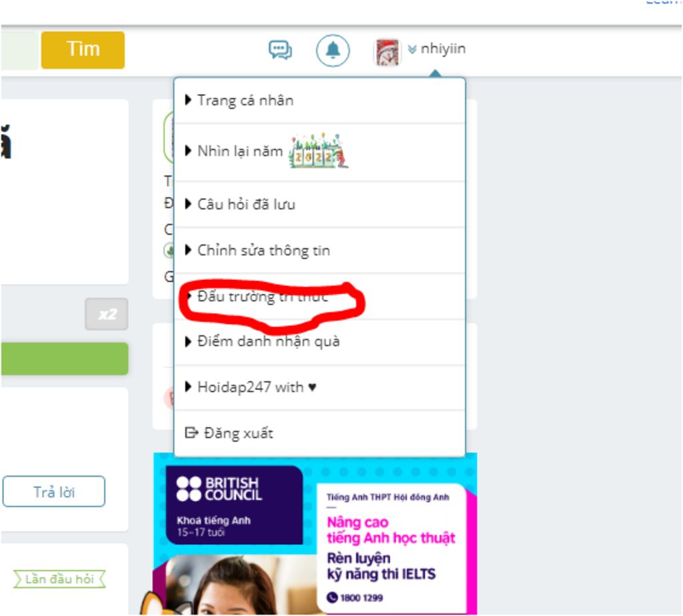The width and height of the screenshot is (683, 616).
Task: Open Hoidap247 with heart menu item
Action: coord(319,387)
